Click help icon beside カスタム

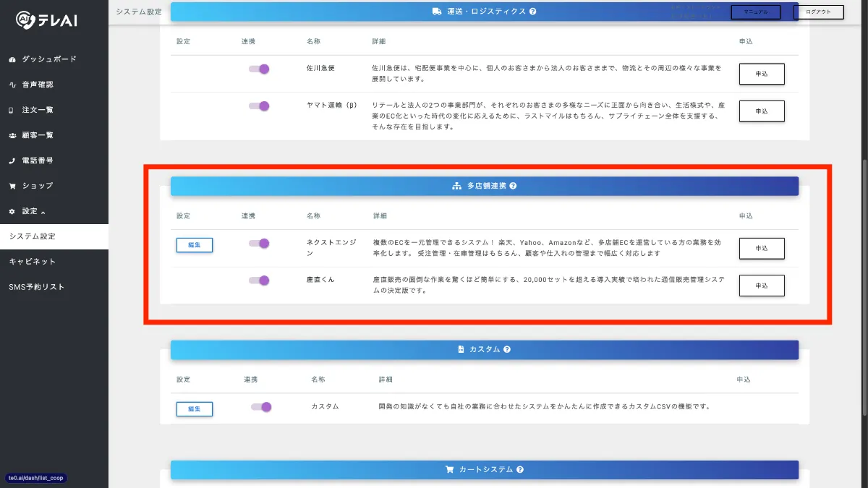pyautogui.click(x=507, y=349)
